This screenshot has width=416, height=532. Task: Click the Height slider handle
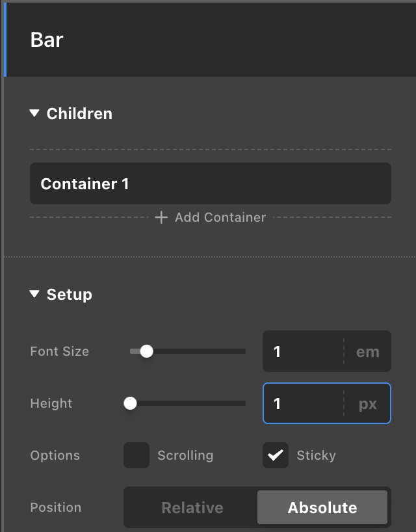(x=131, y=403)
